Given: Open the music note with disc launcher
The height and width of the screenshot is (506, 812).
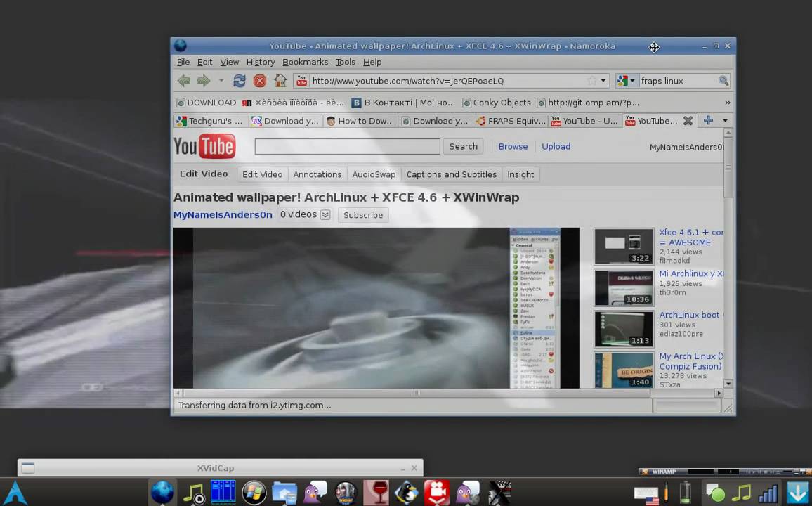Looking at the screenshot, I should [x=194, y=493].
